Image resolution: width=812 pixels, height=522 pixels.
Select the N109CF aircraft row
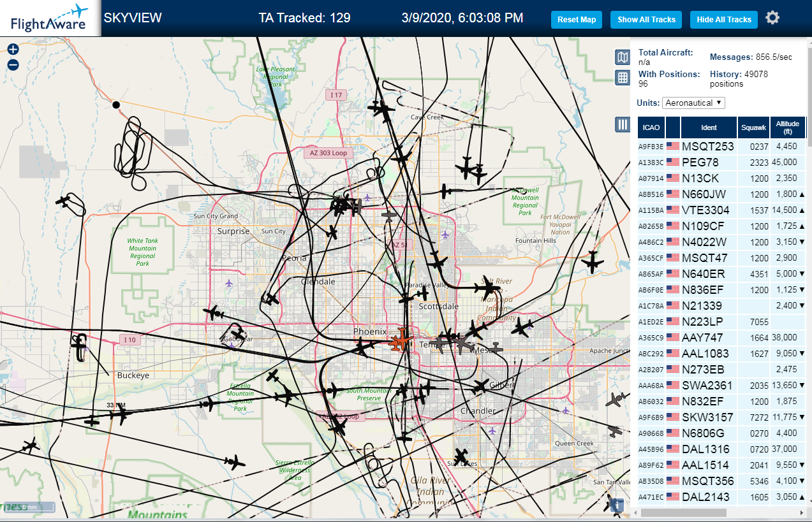[721, 226]
